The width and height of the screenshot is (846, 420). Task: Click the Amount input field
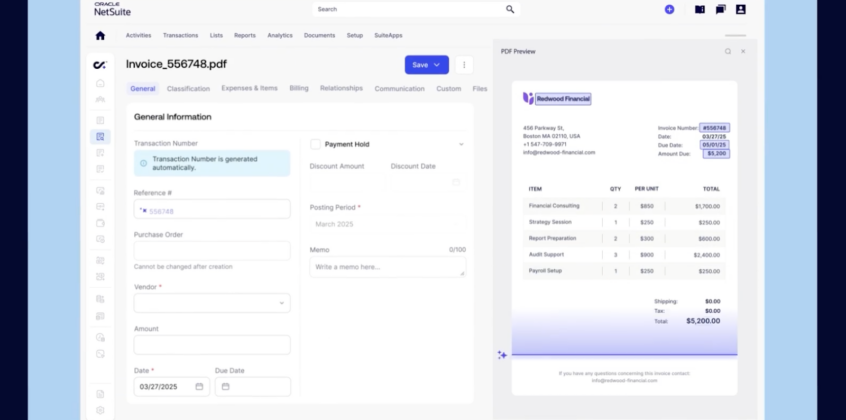[x=212, y=344]
